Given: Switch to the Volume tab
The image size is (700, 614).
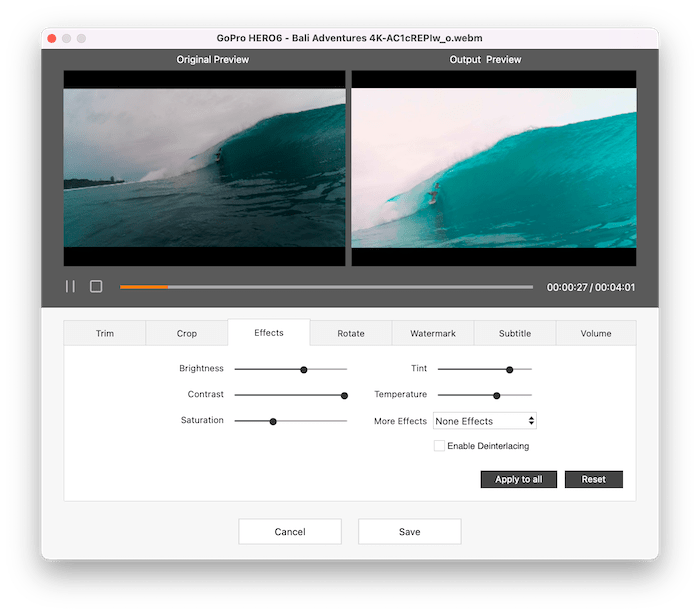Looking at the screenshot, I should tap(596, 333).
